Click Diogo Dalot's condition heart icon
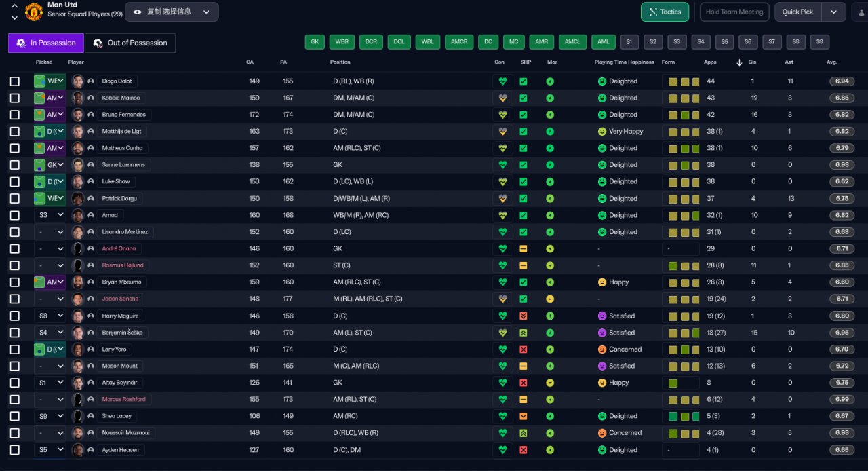Screen dimensions: 868x471 502,81
